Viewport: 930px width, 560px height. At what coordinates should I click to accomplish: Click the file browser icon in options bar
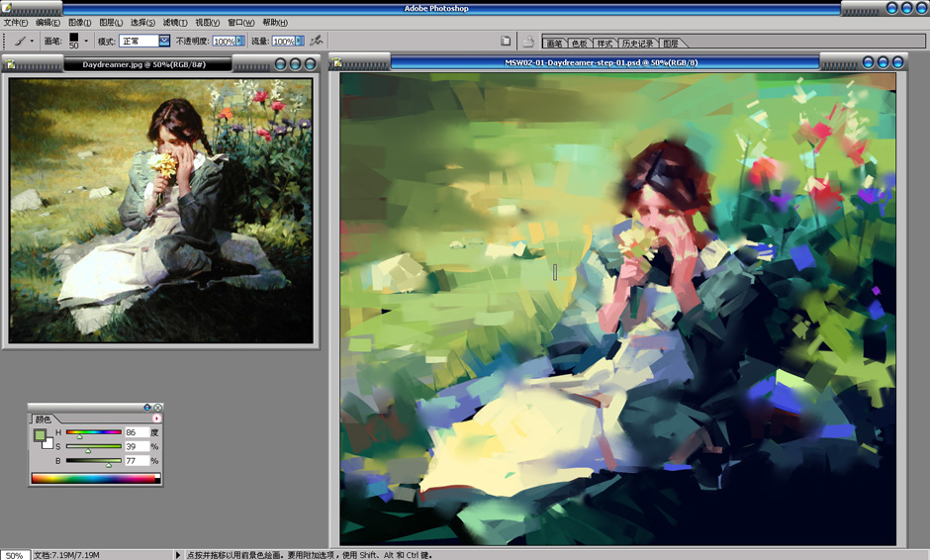coord(506,41)
